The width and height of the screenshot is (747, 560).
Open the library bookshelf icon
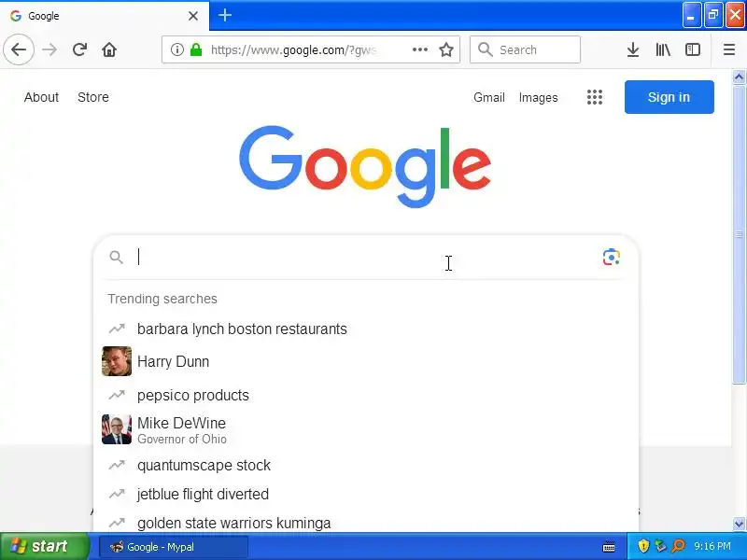coord(663,49)
